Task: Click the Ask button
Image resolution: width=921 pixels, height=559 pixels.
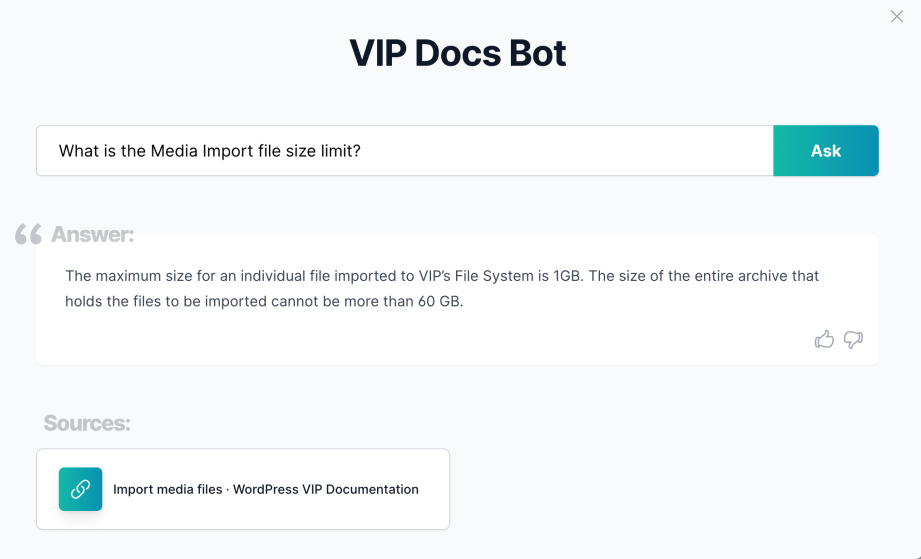Action: (x=826, y=151)
